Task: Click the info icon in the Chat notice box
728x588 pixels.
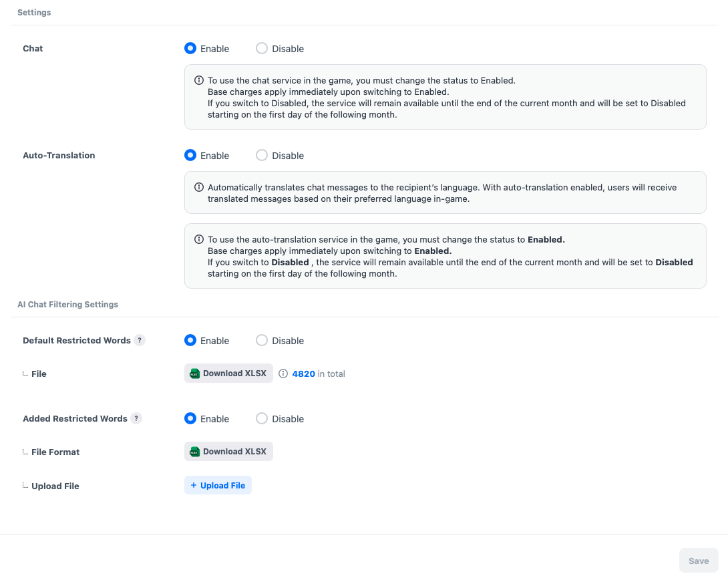Action: coord(199,80)
